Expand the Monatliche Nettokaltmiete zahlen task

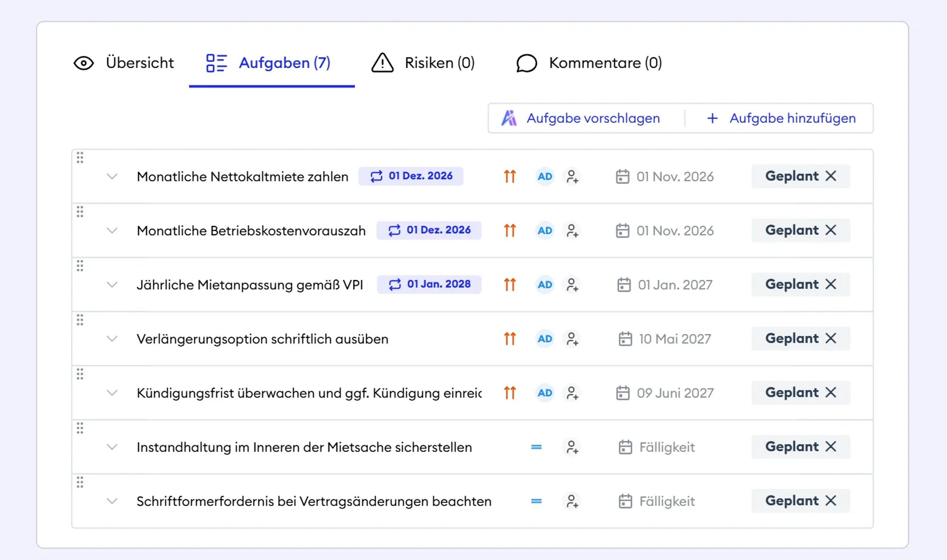pyautogui.click(x=112, y=176)
